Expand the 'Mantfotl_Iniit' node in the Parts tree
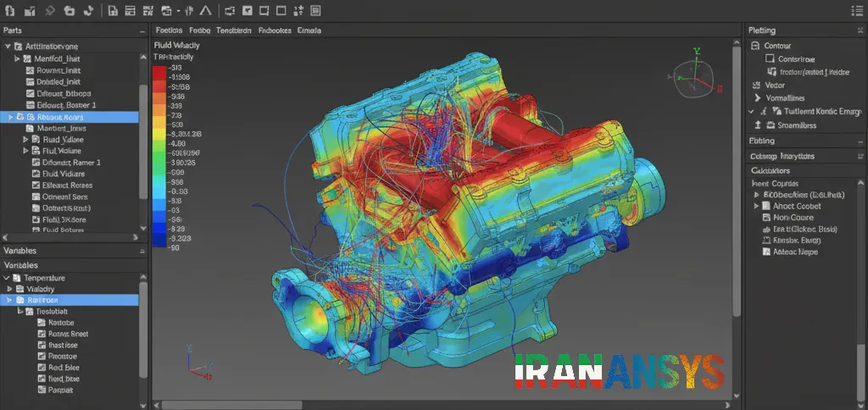The width and height of the screenshot is (868, 410). pyautogui.click(x=17, y=58)
